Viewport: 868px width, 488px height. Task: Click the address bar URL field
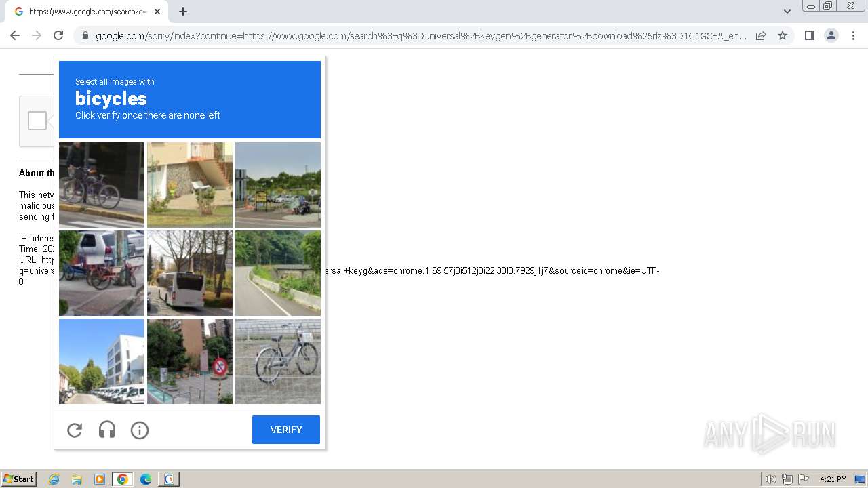point(420,35)
